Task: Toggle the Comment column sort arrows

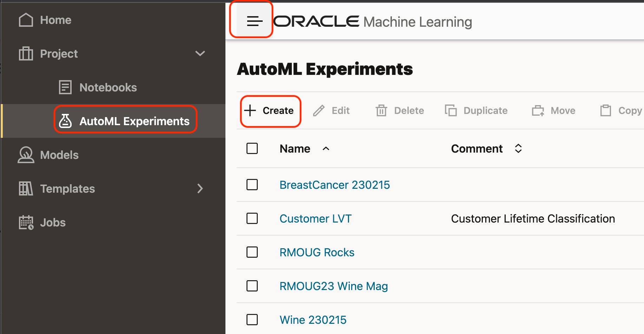Action: [x=518, y=148]
